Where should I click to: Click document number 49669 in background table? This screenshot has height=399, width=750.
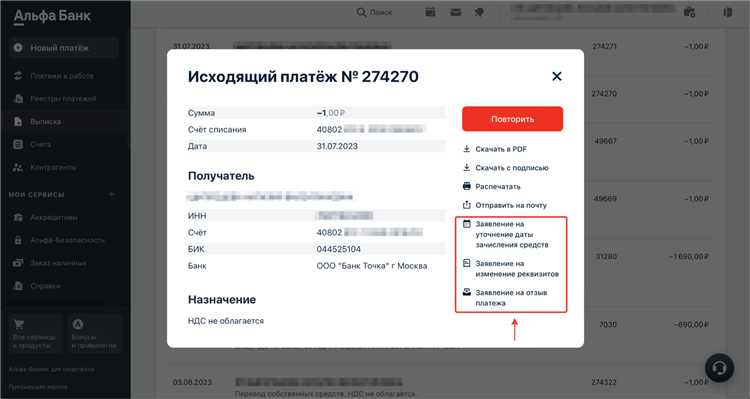[x=606, y=198]
